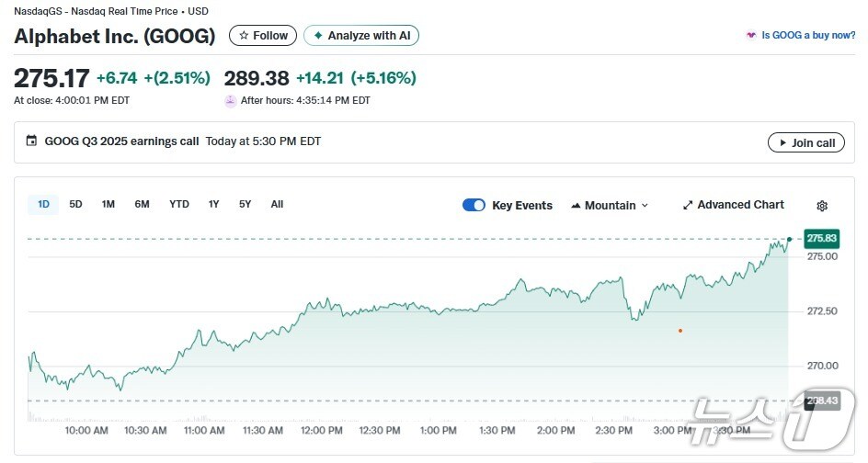Show the All time range

[x=277, y=204]
